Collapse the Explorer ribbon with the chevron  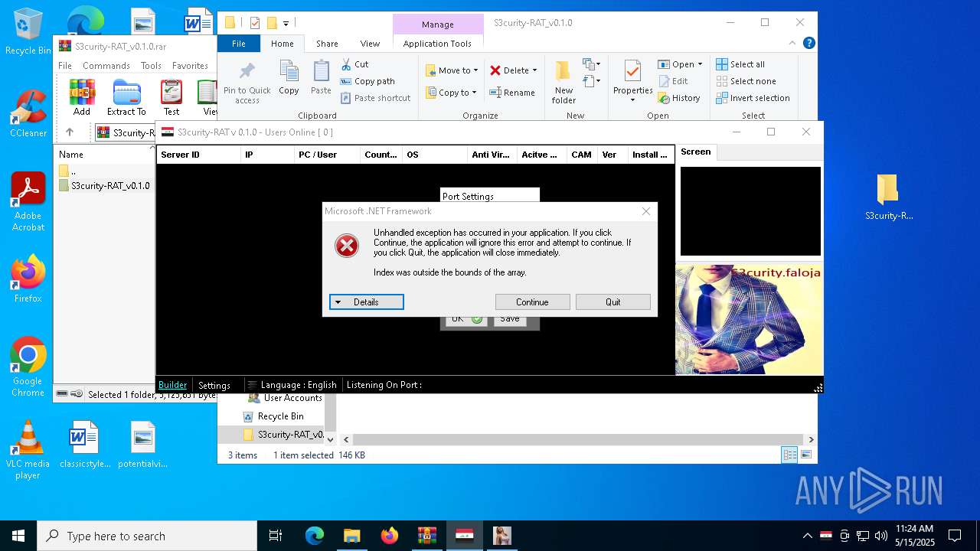click(793, 44)
